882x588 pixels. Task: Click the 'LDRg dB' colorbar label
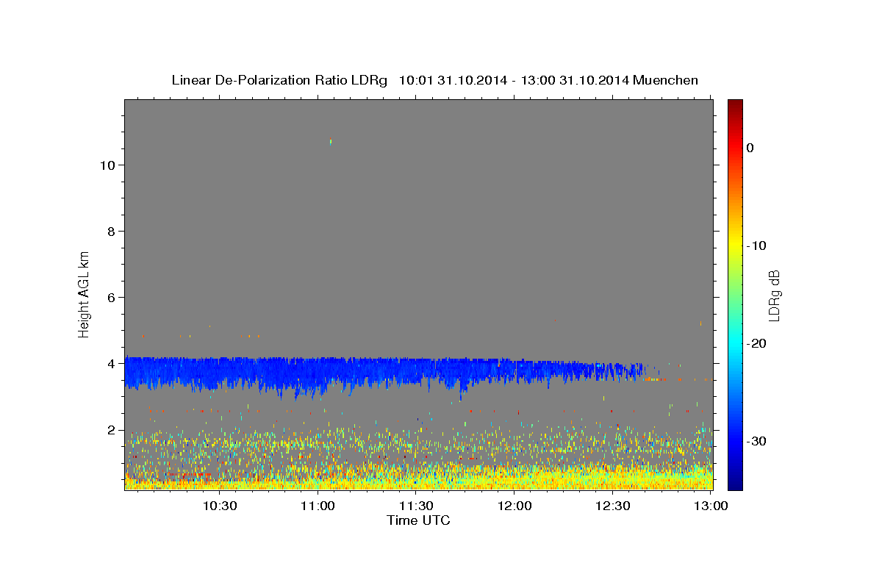774,295
